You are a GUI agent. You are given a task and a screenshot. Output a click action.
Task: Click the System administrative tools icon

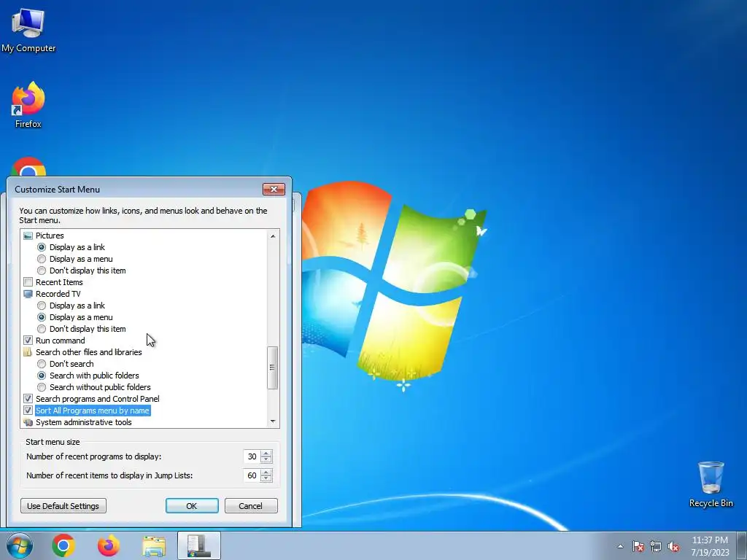coord(28,422)
